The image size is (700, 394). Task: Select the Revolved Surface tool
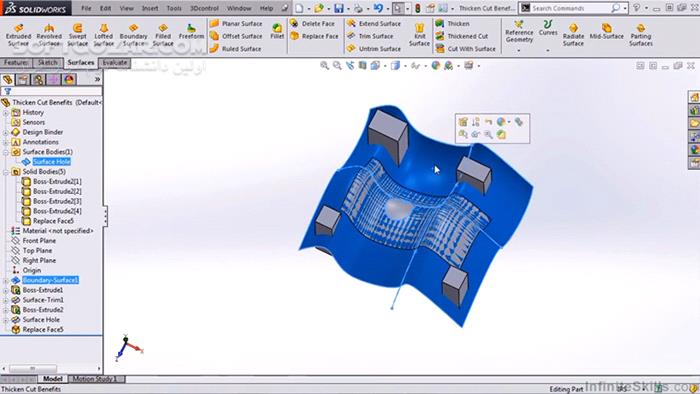49,35
